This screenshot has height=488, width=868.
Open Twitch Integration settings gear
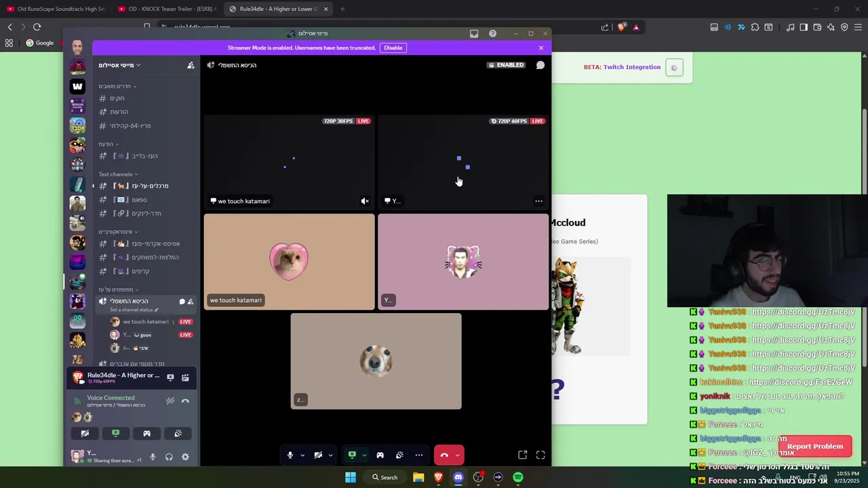pos(674,67)
